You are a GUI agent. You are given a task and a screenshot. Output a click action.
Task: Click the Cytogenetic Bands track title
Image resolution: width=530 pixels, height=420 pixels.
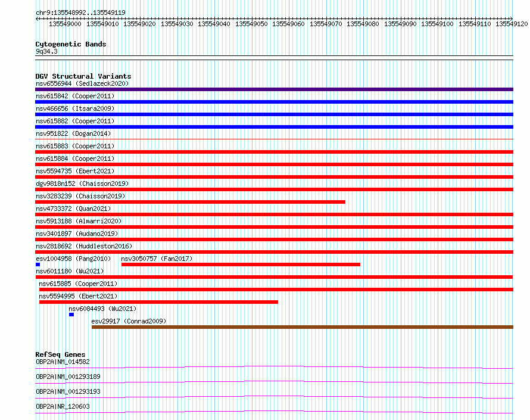[71, 44]
